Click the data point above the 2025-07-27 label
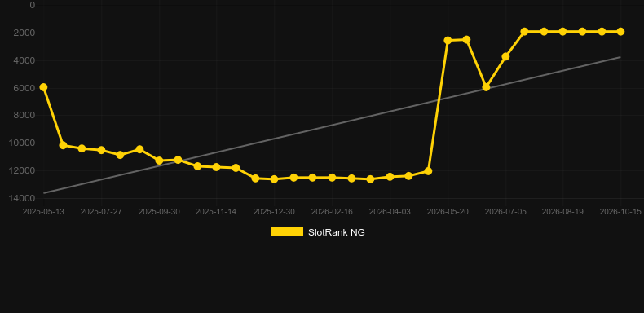 pos(101,150)
